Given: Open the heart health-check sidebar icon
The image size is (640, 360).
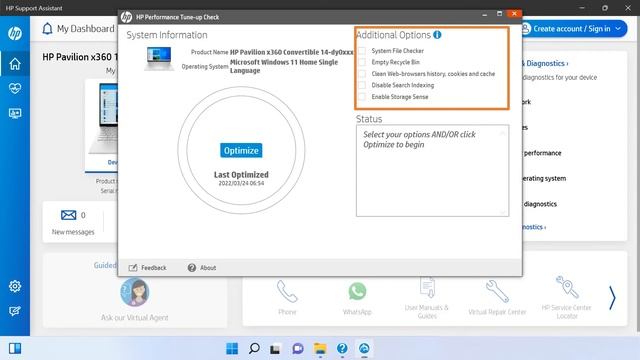Looking at the screenshot, I should click(x=15, y=89).
